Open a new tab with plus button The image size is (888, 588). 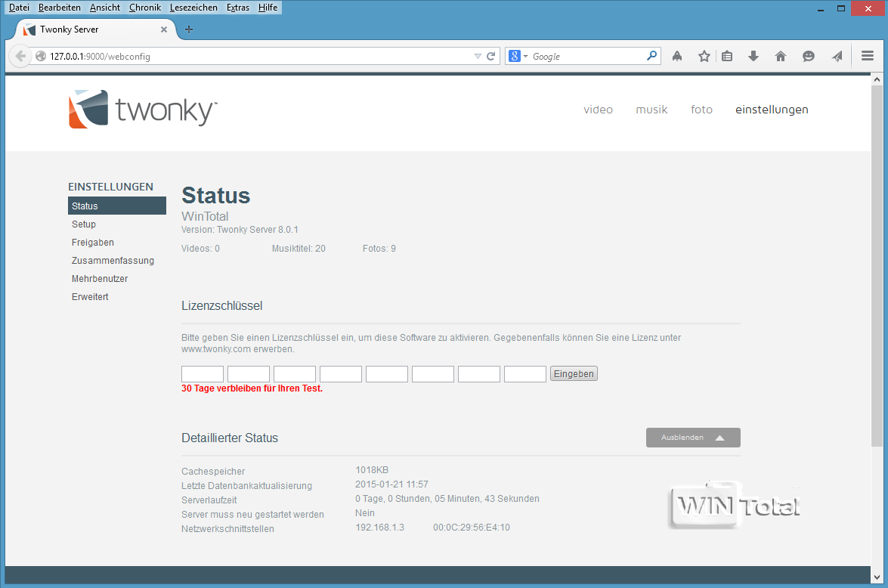(189, 29)
